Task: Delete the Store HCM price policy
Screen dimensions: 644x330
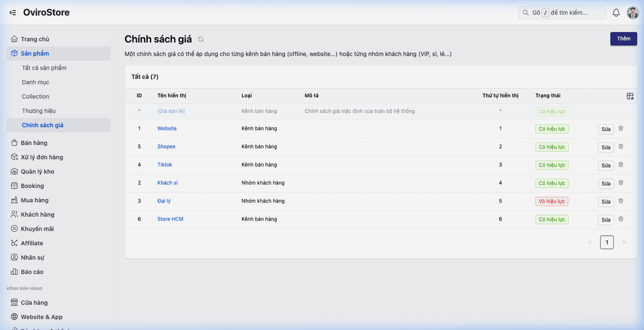Action: (x=621, y=219)
